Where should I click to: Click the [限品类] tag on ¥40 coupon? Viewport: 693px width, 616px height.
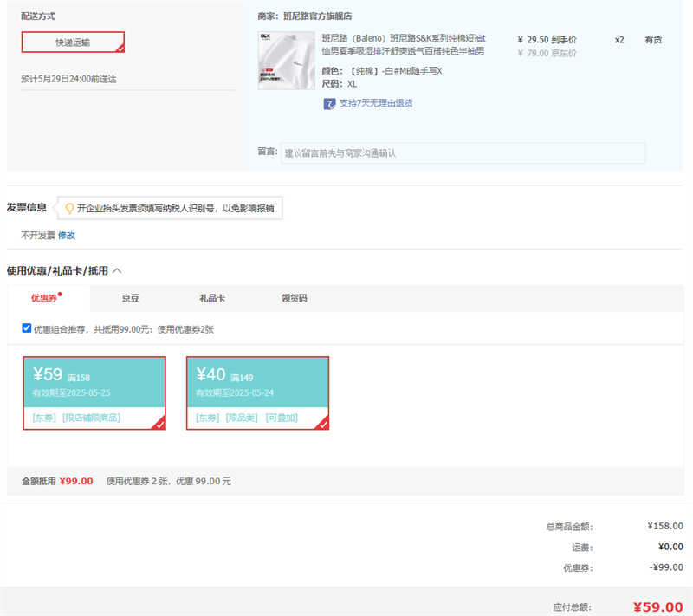tap(243, 418)
